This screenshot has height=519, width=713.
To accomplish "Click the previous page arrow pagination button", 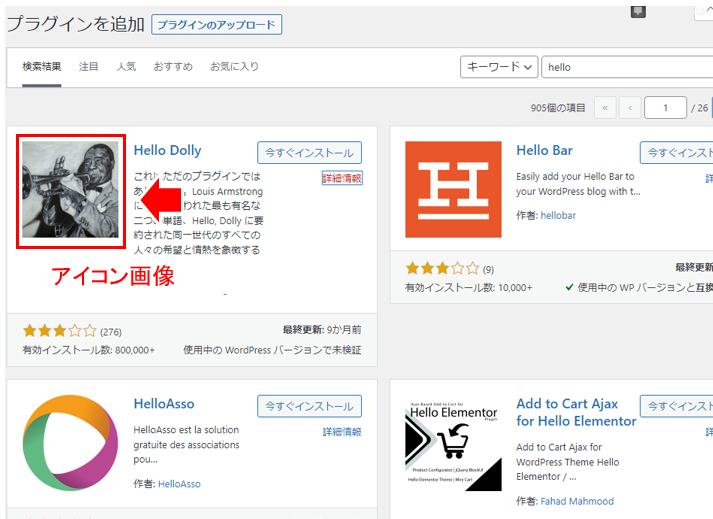I will (630, 108).
